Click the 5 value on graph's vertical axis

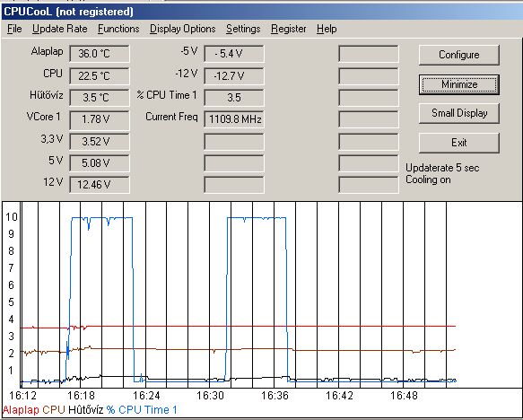(12, 302)
